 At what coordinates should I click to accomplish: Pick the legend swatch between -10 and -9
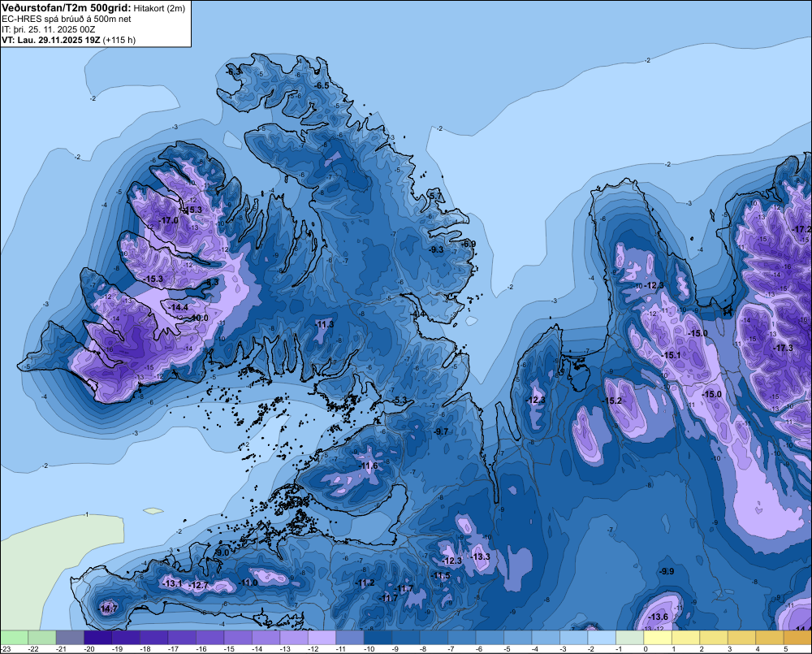(x=378, y=638)
